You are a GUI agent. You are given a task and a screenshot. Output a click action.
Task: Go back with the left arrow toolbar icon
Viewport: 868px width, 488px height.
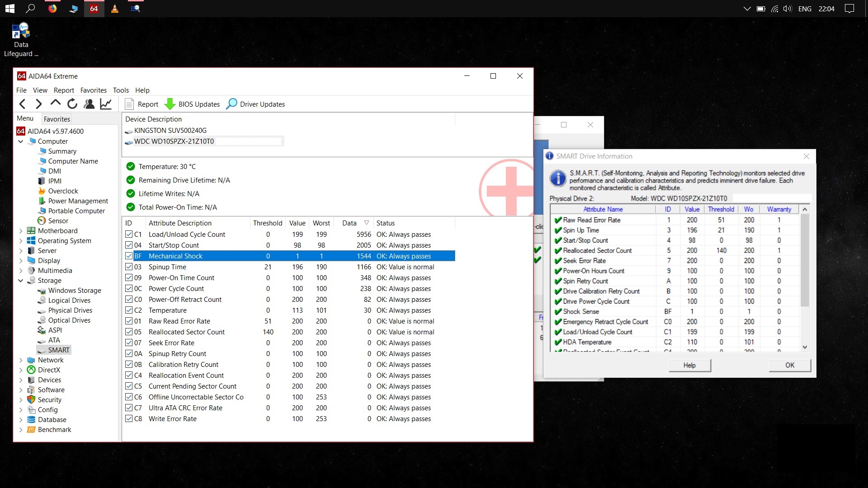pyautogui.click(x=22, y=104)
